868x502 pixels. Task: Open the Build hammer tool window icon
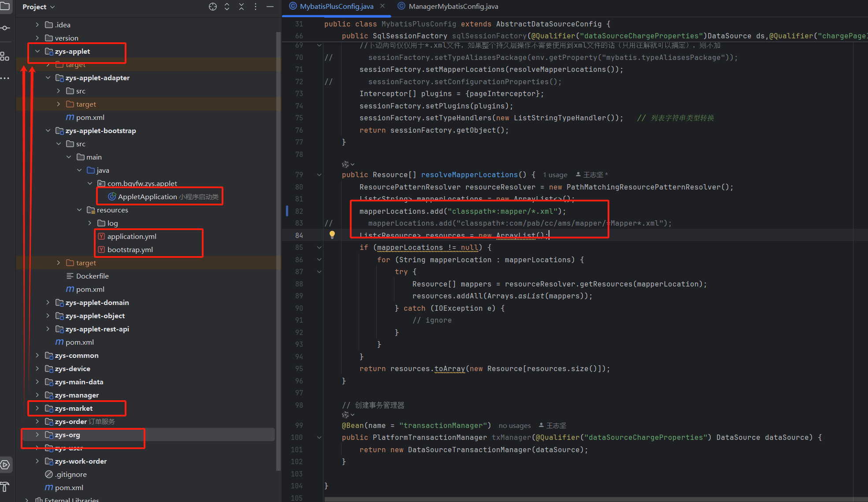[x=5, y=487]
